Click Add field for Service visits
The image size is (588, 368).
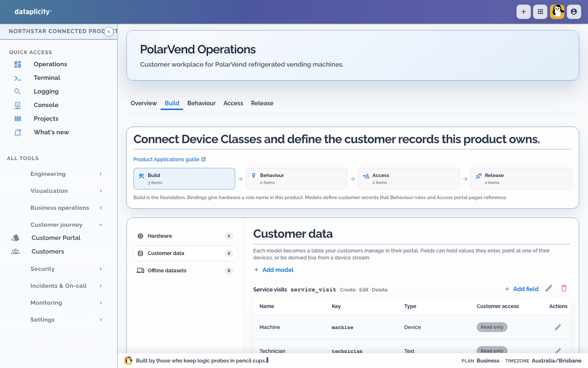[x=521, y=289]
